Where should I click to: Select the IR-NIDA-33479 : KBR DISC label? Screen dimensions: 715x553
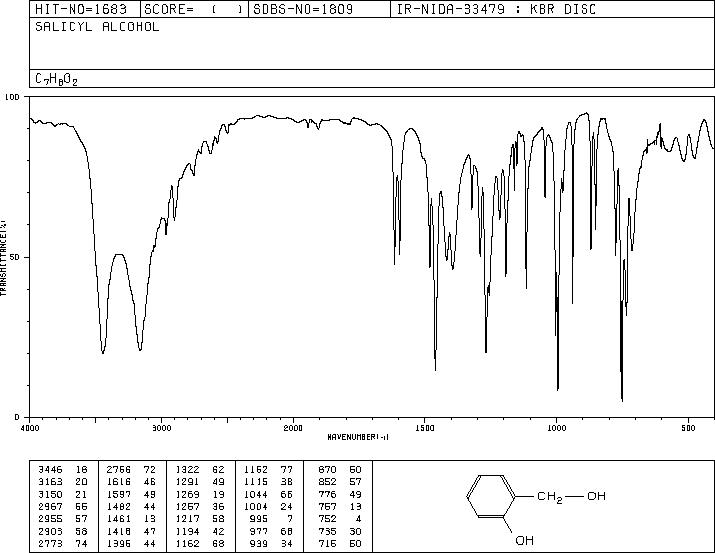(x=496, y=9)
